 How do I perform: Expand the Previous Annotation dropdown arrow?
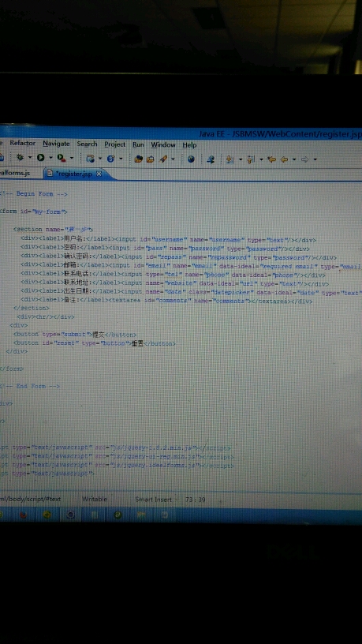(261, 159)
